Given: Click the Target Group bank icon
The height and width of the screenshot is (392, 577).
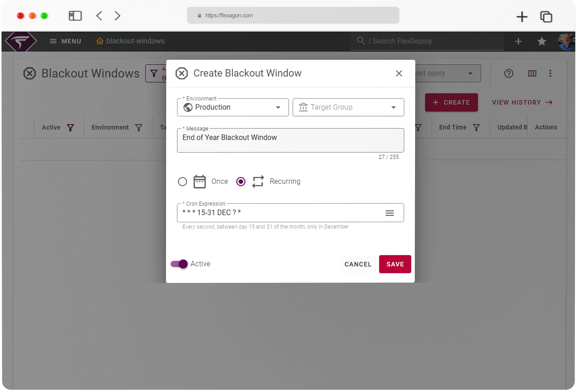Looking at the screenshot, I should [x=303, y=107].
